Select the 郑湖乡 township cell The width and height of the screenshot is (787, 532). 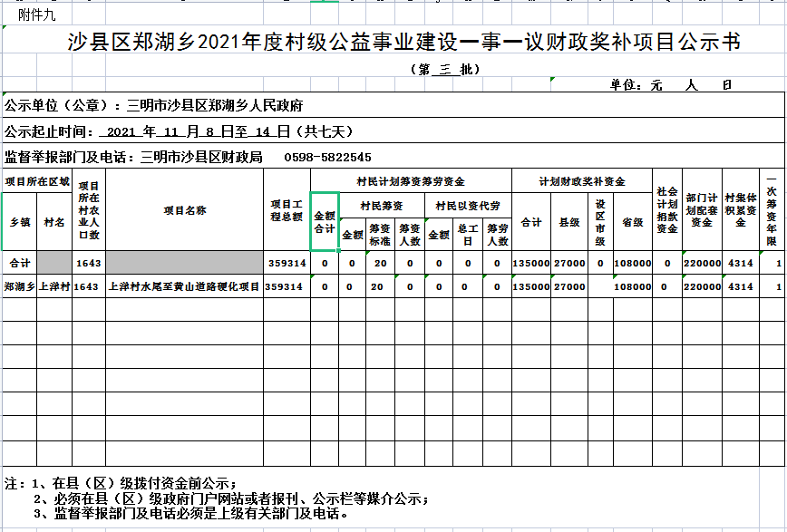click(20, 286)
